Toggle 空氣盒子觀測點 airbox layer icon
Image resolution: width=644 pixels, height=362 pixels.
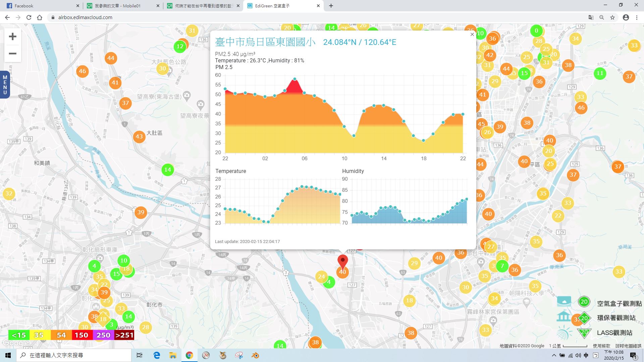tap(564, 301)
